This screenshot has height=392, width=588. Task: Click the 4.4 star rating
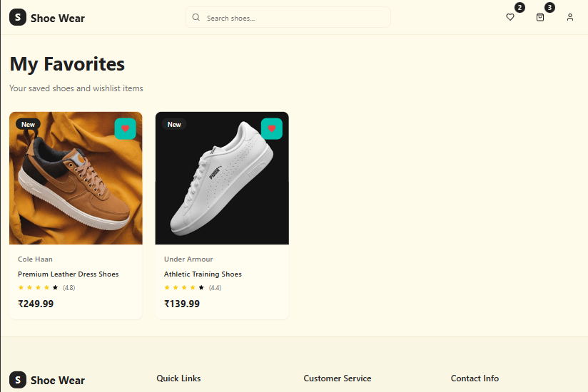point(193,288)
